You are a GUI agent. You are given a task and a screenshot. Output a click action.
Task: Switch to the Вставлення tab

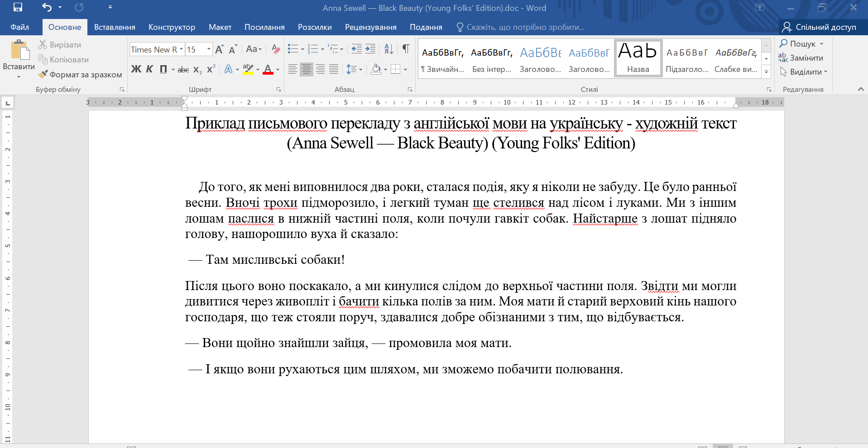[115, 27]
